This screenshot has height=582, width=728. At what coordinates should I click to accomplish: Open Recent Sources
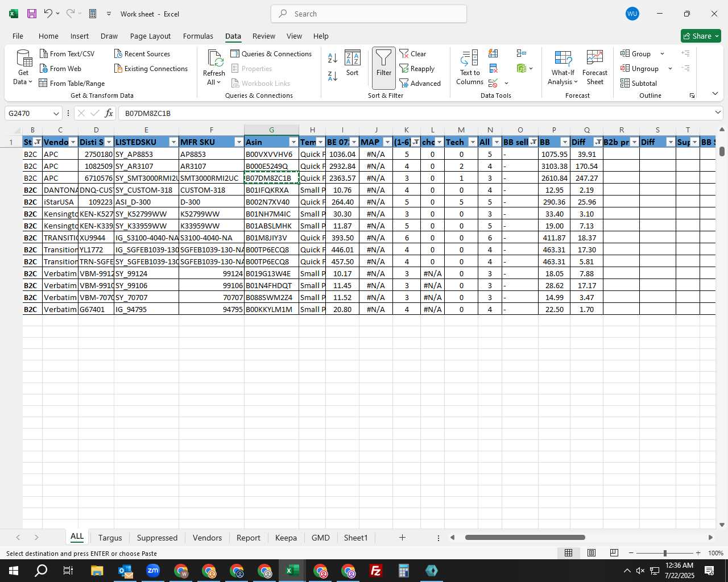tap(142, 53)
